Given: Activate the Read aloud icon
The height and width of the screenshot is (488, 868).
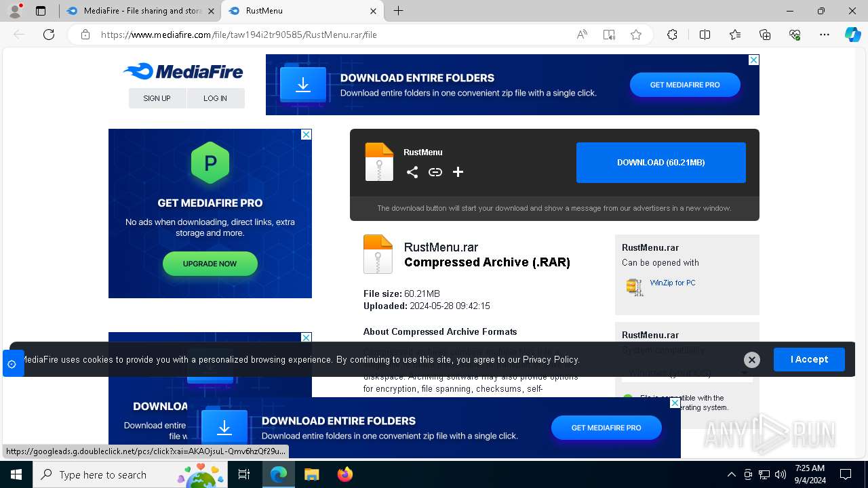Looking at the screenshot, I should [x=582, y=35].
